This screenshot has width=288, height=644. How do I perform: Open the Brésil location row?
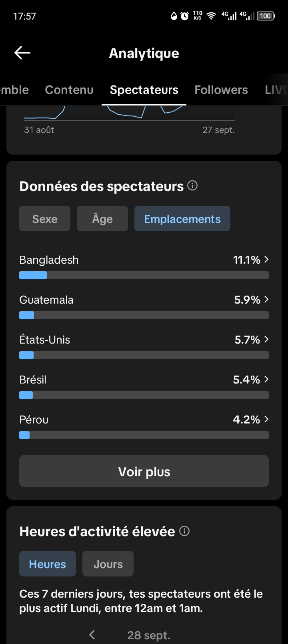pos(144,386)
